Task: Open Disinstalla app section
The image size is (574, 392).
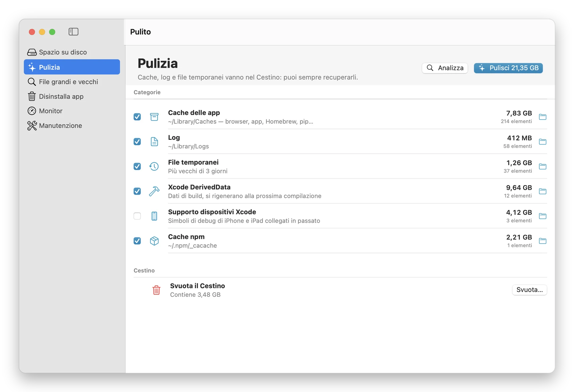Action: [x=72, y=96]
